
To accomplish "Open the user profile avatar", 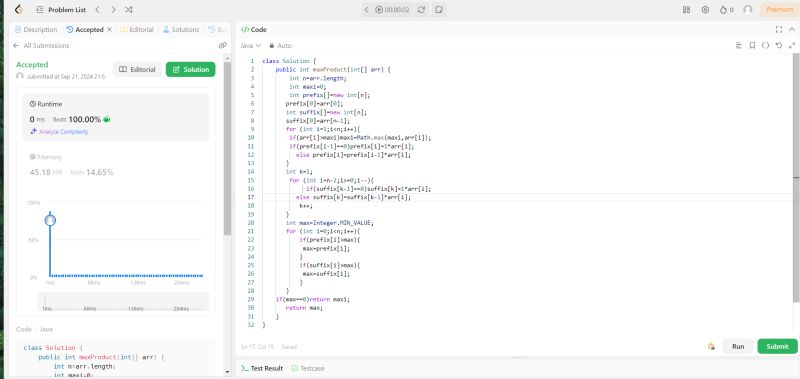I will coord(747,10).
